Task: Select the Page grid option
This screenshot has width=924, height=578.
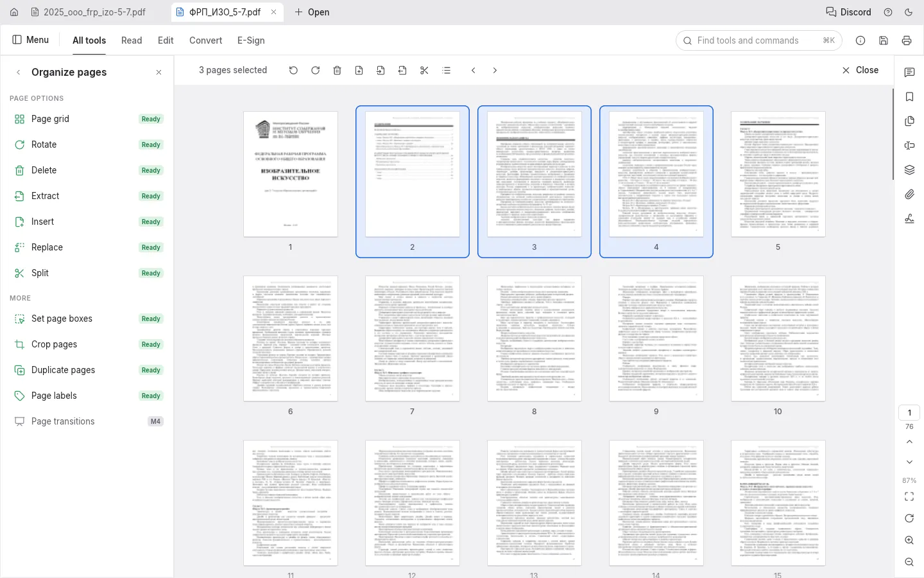Action: (89, 119)
